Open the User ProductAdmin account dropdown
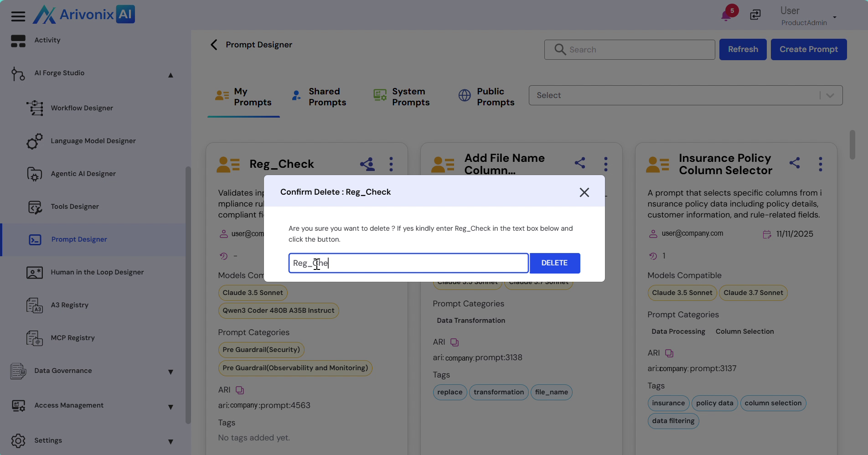 click(x=834, y=17)
